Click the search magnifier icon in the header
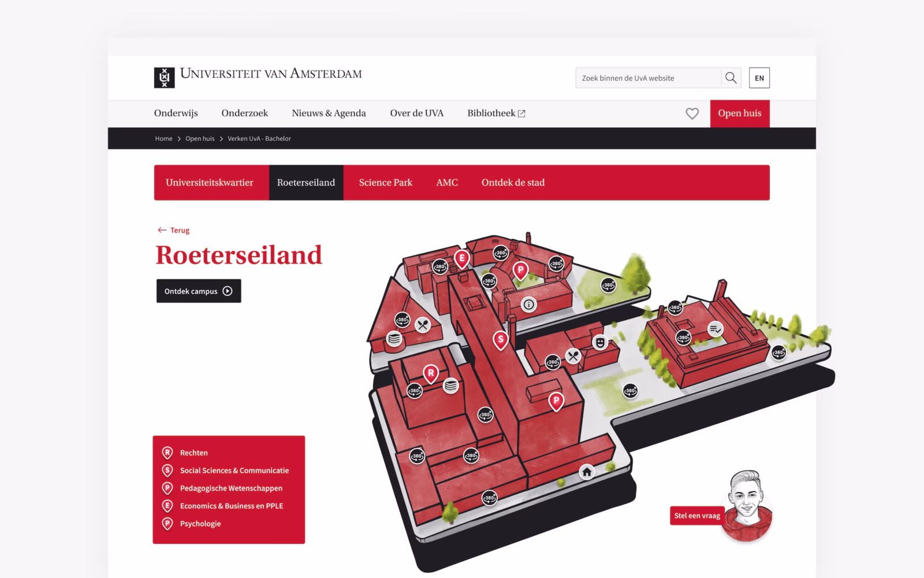This screenshot has width=924, height=578. [731, 77]
